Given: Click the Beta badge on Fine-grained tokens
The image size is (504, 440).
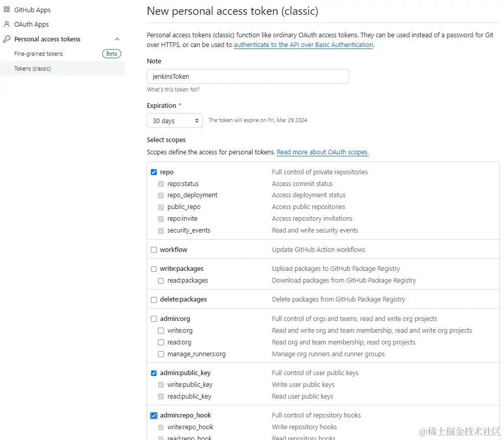Looking at the screenshot, I should tap(111, 54).
